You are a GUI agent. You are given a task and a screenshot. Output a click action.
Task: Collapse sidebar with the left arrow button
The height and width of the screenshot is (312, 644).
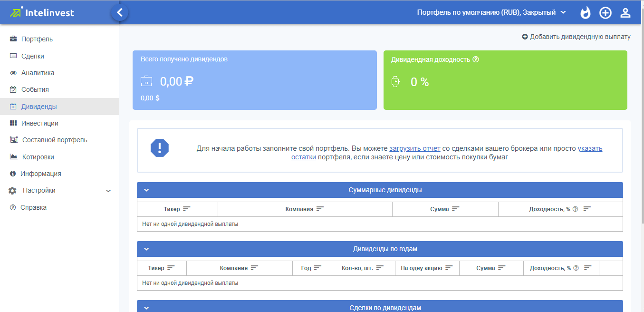(120, 12)
